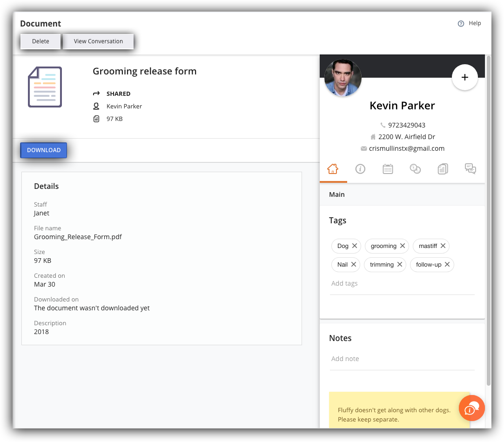Image resolution: width=504 pixels, height=442 pixels.
Task: Select the Main section header
Action: click(x=402, y=194)
